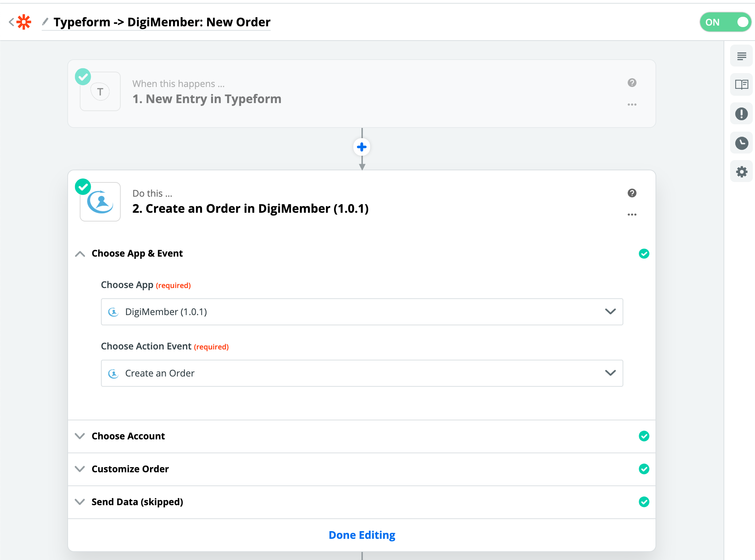
Task: Open the Zap description sidebar icon
Action: (741, 56)
